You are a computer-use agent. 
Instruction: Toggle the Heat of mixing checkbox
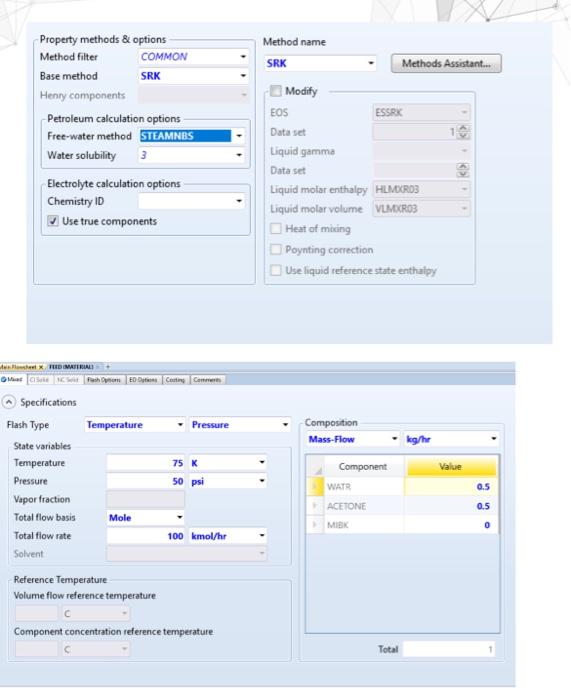click(x=276, y=229)
